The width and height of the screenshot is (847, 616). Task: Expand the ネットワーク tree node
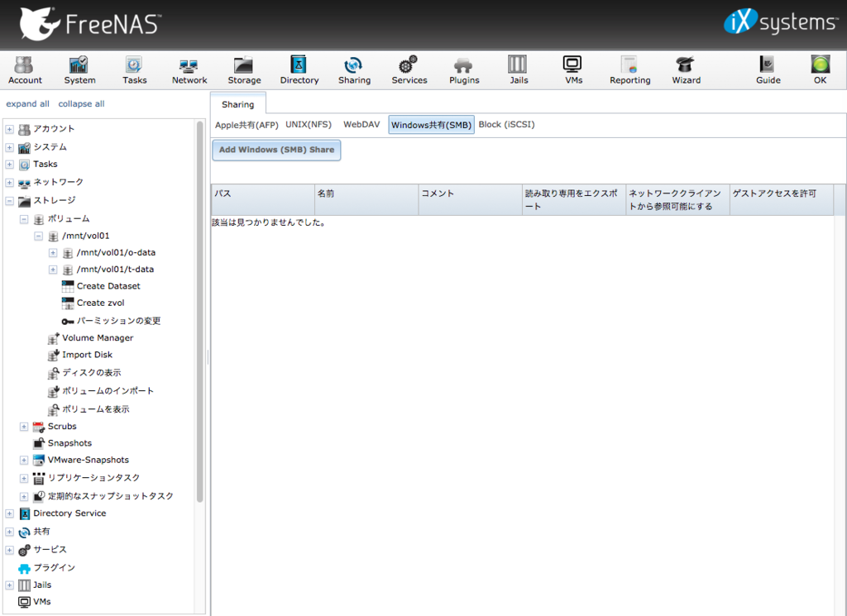point(10,183)
